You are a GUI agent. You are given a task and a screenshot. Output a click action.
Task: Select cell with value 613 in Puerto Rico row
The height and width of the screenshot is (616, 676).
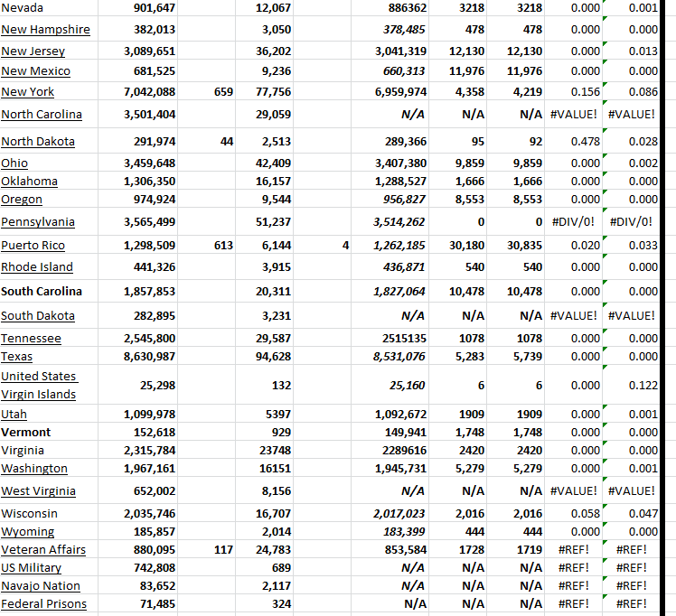[223, 246]
